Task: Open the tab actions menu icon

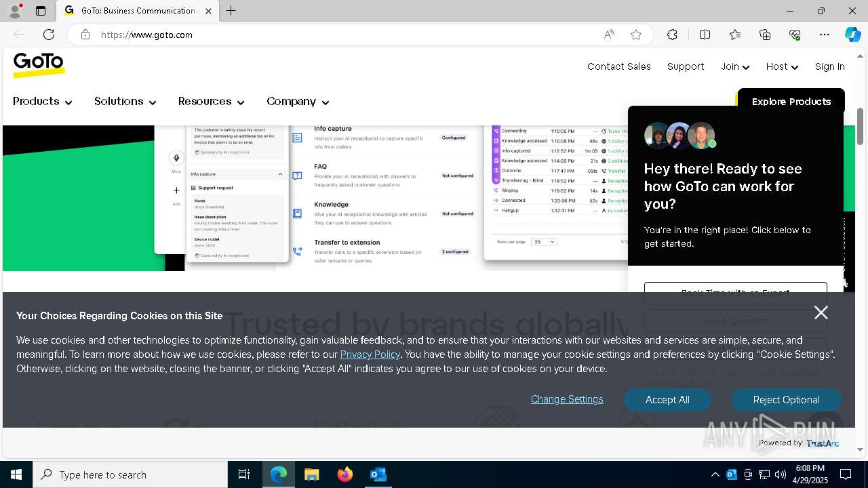Action: (x=41, y=11)
